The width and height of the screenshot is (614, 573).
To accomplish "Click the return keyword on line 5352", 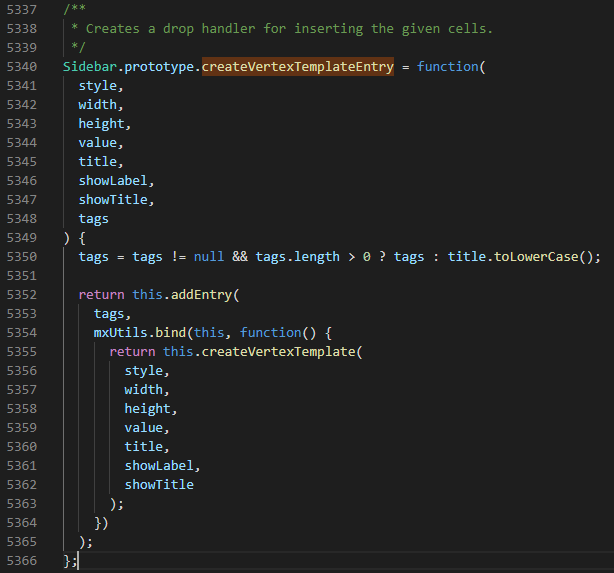I will coord(101,295).
